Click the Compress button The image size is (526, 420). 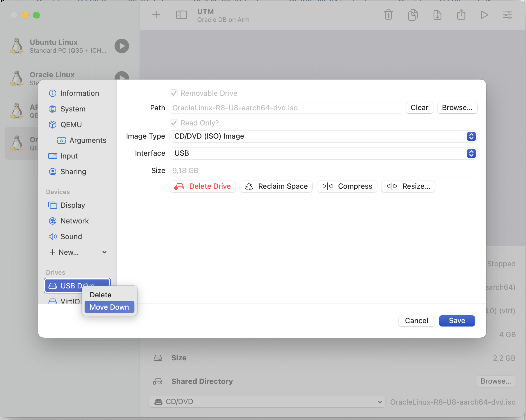(x=347, y=186)
